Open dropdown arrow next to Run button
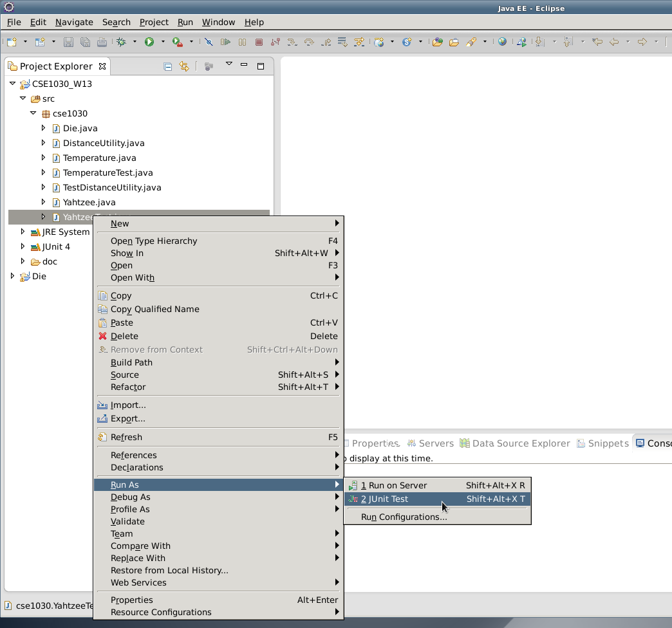The image size is (672, 628). coord(163,42)
